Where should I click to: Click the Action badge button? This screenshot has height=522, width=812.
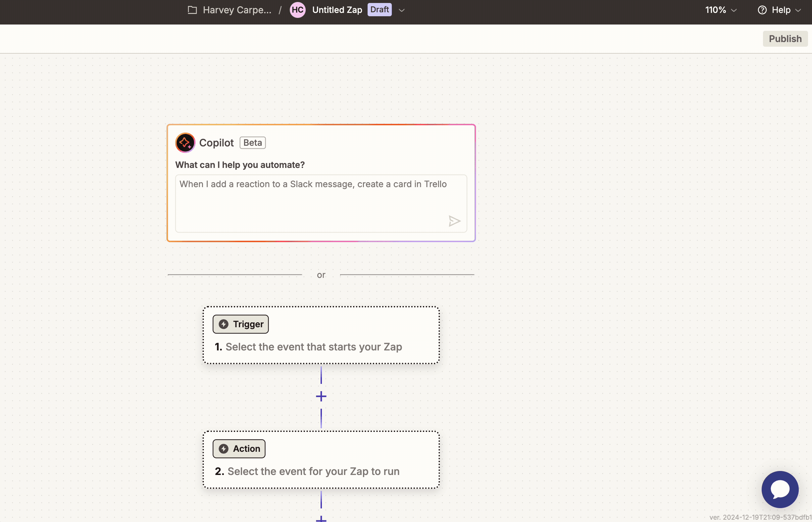(239, 448)
